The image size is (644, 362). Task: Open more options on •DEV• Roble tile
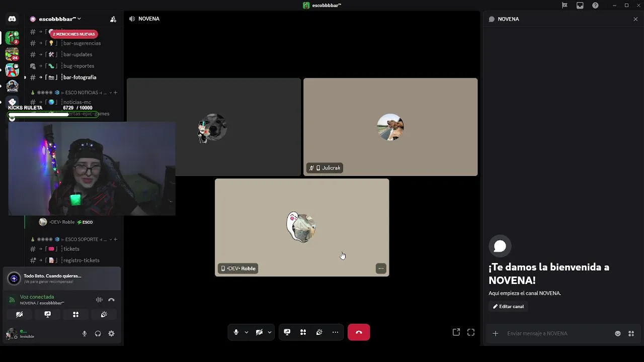pos(381,268)
